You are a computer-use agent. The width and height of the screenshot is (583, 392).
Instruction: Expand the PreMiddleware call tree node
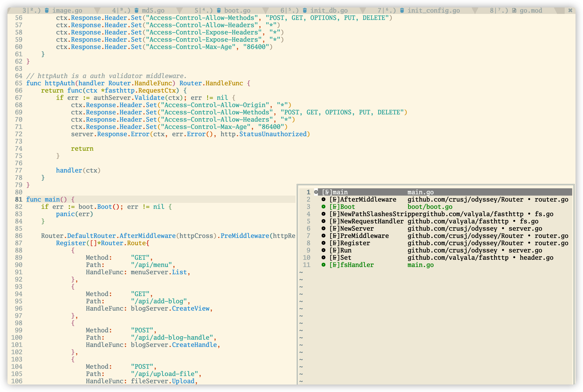click(x=323, y=236)
